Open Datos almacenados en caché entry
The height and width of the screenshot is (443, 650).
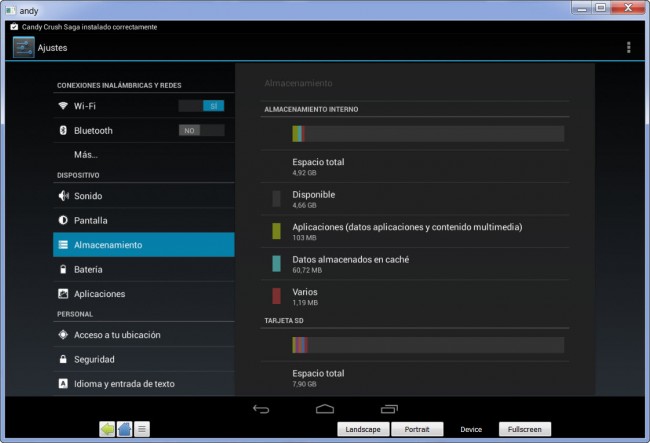pos(415,264)
